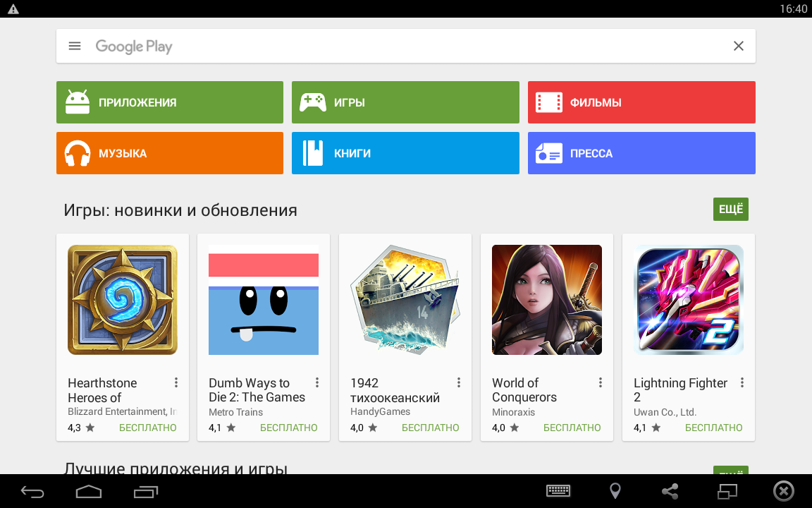This screenshot has height=508, width=812.
Task: Click the circled X icon in bottom bar
Action: tap(784, 491)
